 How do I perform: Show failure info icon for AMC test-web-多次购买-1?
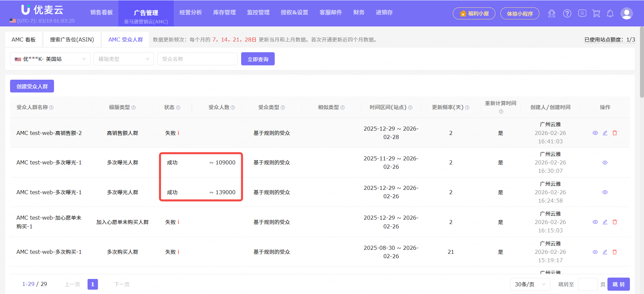178,252
